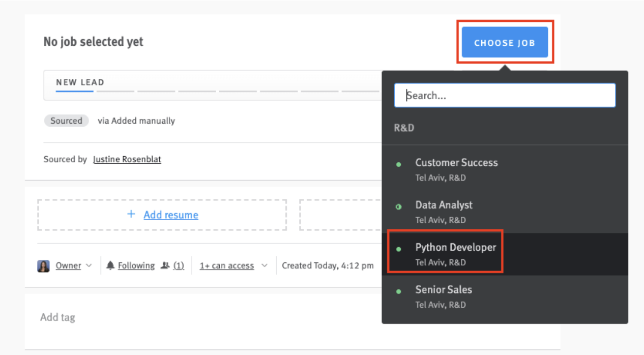The width and height of the screenshot is (644, 355).
Task: Open the 1+ can access dropdown
Action: [x=227, y=265]
